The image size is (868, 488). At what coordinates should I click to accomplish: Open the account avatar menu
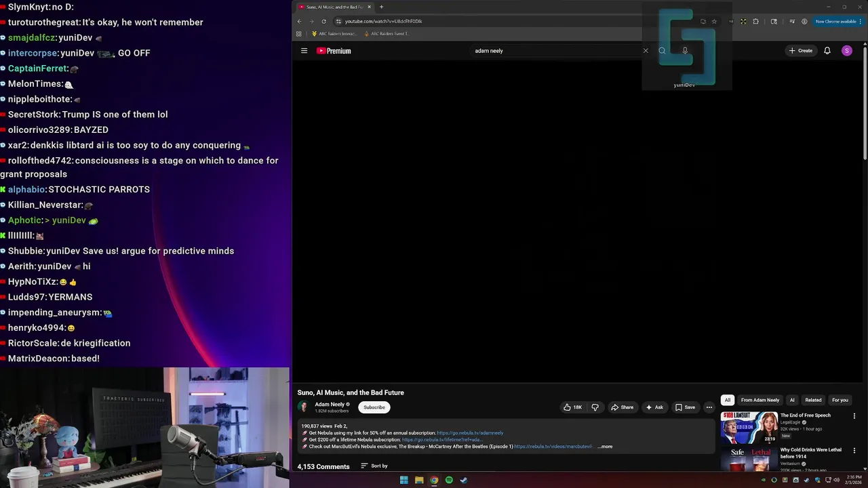(846, 51)
